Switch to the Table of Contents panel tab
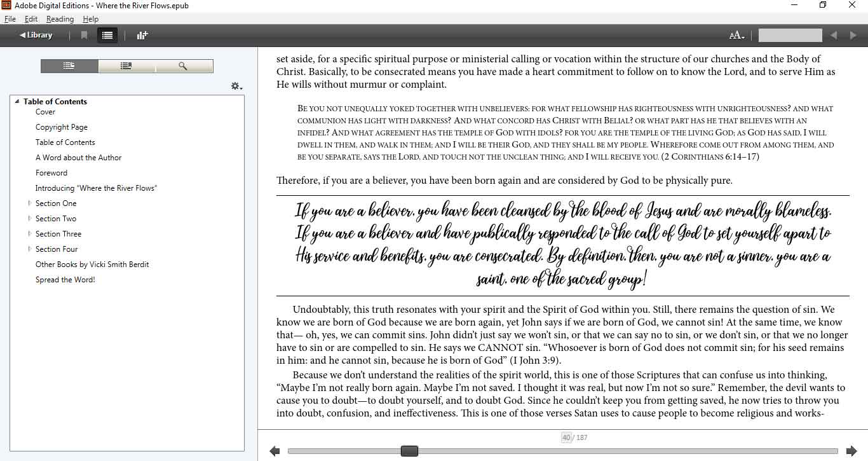Image resolution: width=868 pixels, height=461 pixels. (70, 66)
